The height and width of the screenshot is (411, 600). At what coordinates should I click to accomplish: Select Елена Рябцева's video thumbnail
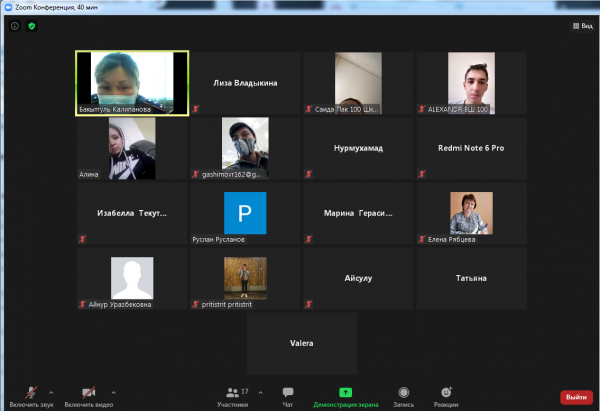coord(471,213)
